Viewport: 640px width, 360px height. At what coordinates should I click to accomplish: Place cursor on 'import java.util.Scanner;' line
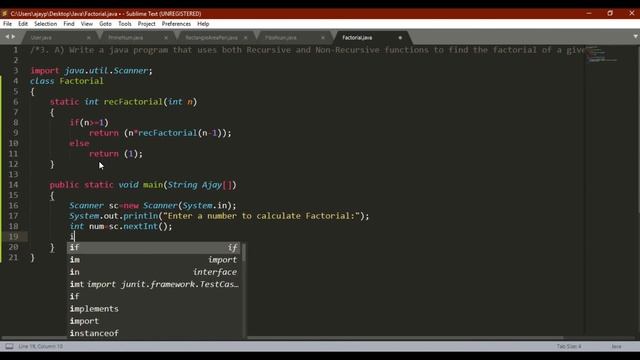pyautogui.click(x=91, y=71)
